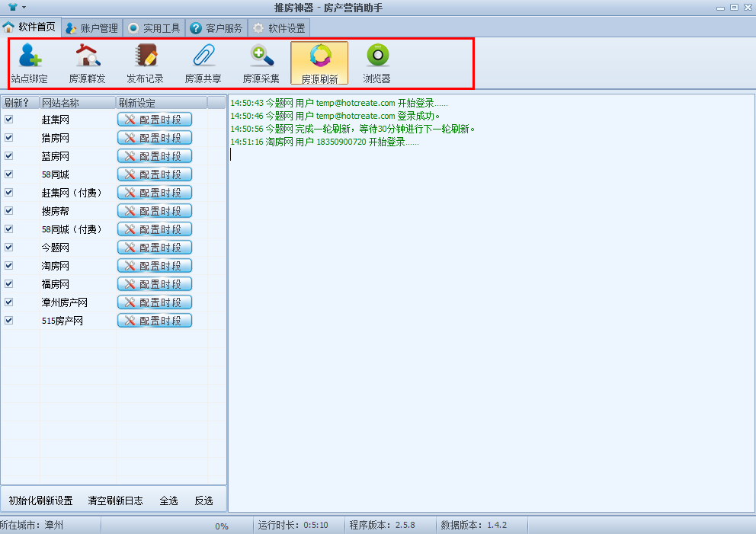Image resolution: width=756 pixels, height=534 pixels.
Task: Switch to the 软件首页 tab
Action: pos(30,27)
